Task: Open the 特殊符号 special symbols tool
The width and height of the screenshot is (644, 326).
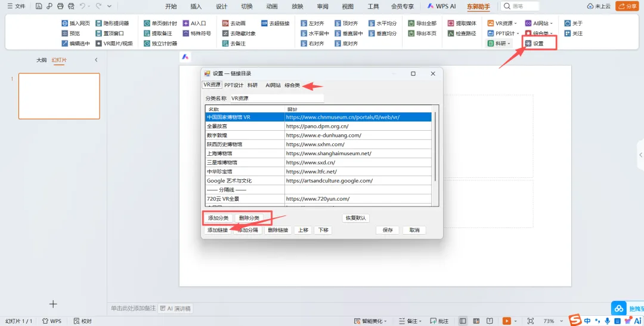Action: 197,33
